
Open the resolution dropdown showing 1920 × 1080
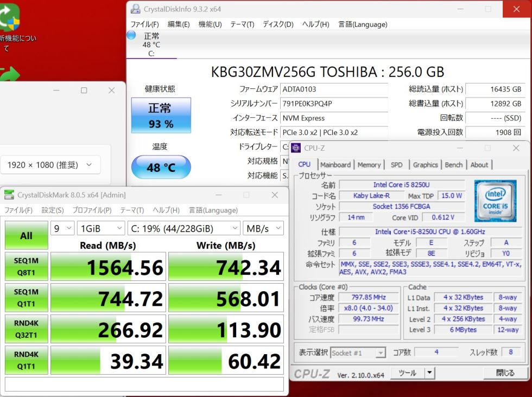point(50,165)
